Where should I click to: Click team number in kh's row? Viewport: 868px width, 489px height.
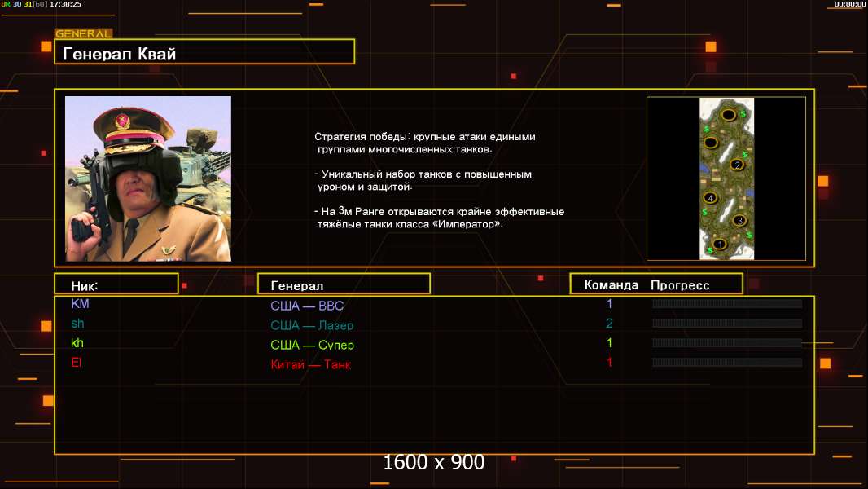(x=609, y=343)
